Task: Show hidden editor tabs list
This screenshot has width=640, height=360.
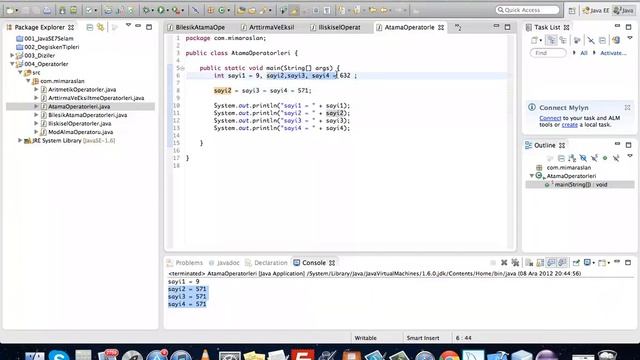Action: 458,28
